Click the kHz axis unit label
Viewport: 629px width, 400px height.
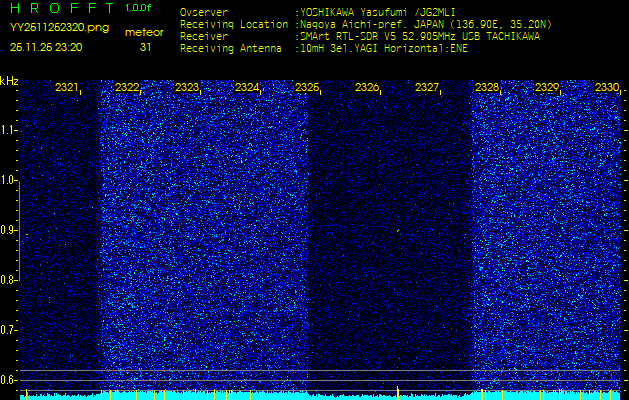click(9, 81)
